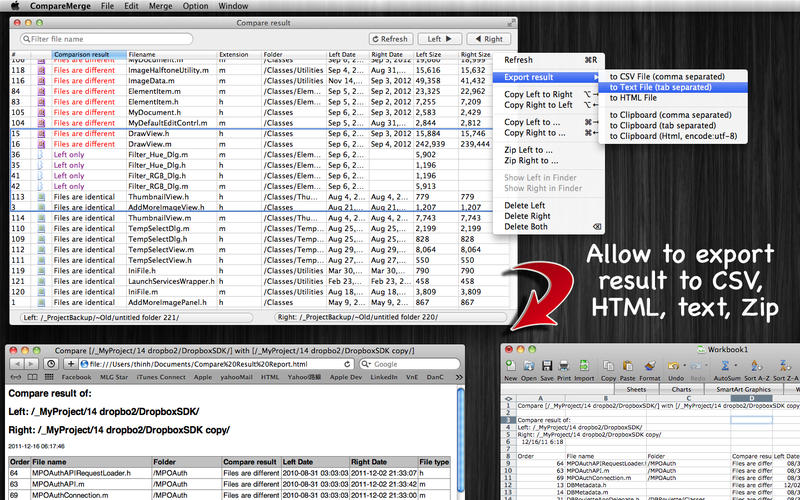Open the Apple menu
Viewport: 800px width, 500px height.
(x=15, y=6)
